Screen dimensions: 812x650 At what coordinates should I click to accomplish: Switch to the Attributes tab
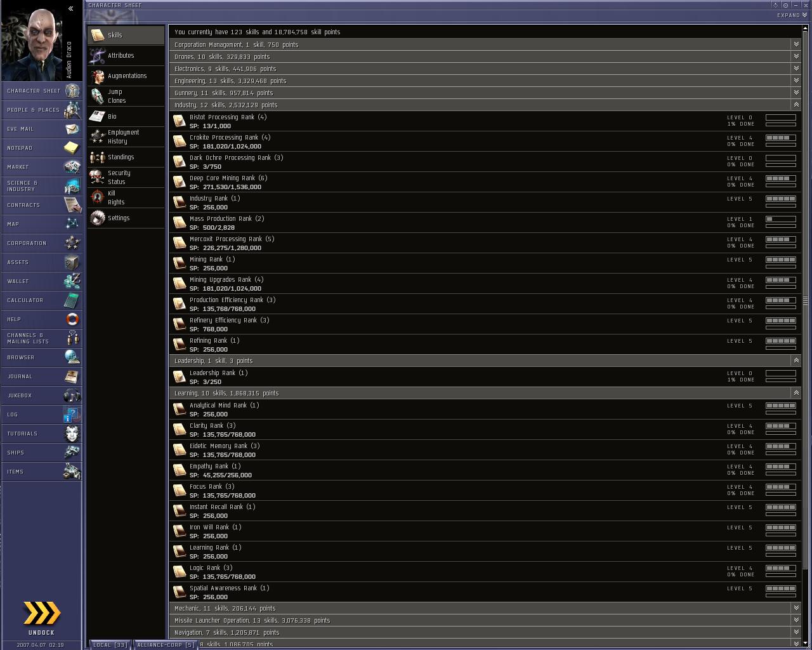[x=126, y=55]
